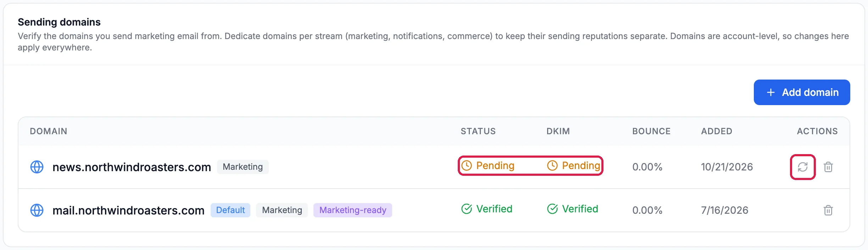Click the added date 10/21/2026

click(x=727, y=167)
